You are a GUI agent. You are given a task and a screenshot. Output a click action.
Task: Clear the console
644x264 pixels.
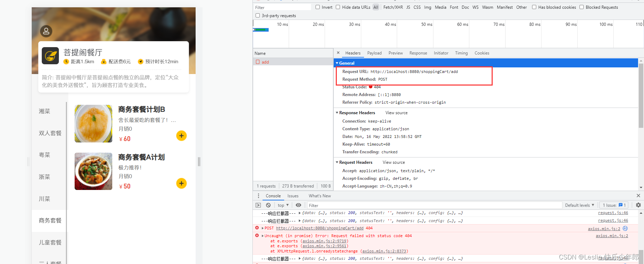(x=268, y=205)
